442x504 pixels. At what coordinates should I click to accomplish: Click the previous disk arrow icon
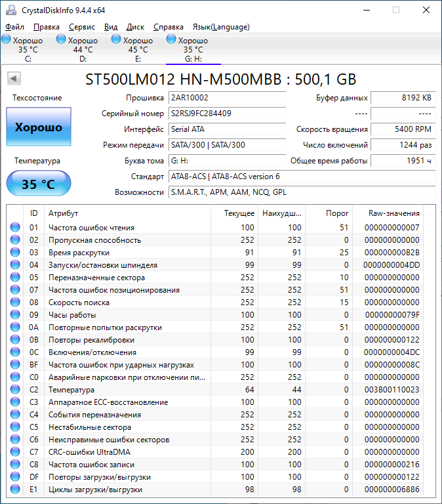coord(14,79)
